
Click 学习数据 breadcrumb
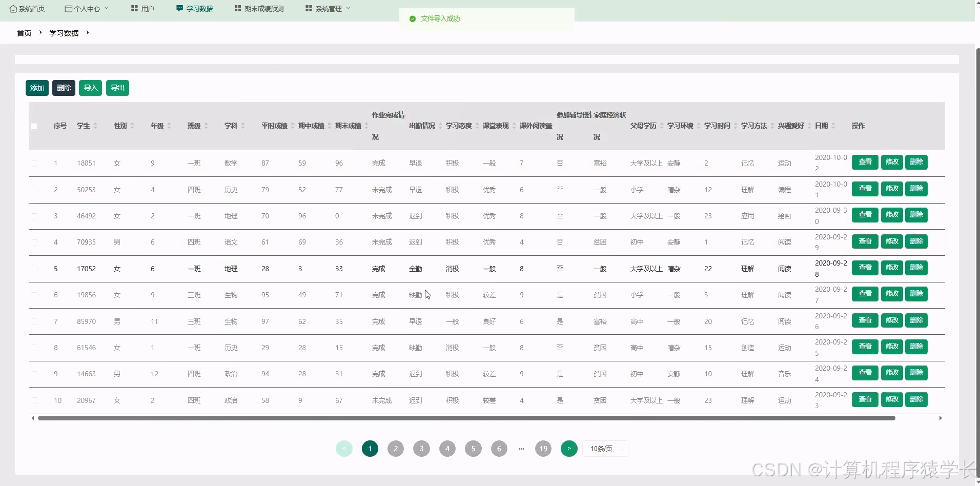pyautogui.click(x=64, y=33)
